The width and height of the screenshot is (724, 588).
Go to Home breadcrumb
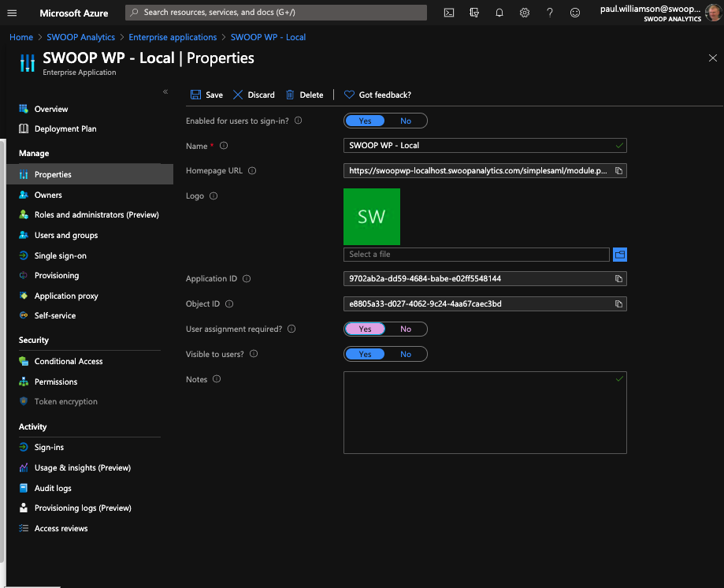click(21, 37)
